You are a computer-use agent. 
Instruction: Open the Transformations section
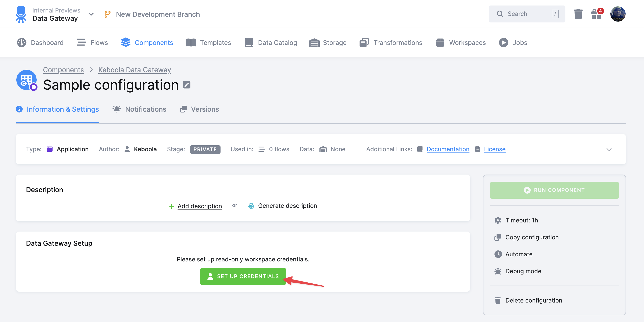coord(390,43)
